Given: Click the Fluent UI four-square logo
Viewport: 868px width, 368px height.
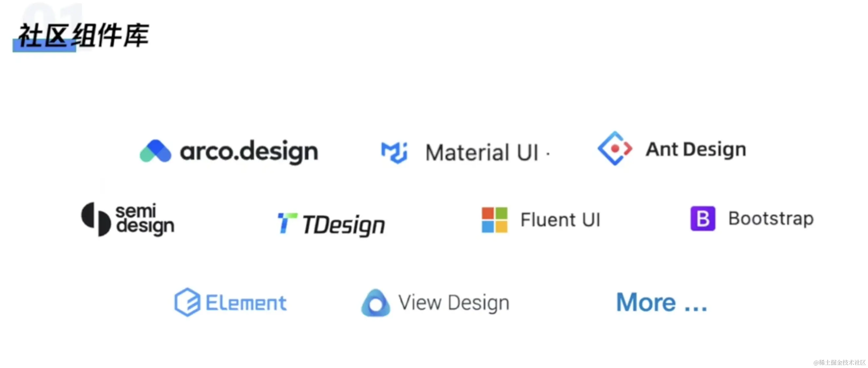Looking at the screenshot, I should tap(494, 220).
